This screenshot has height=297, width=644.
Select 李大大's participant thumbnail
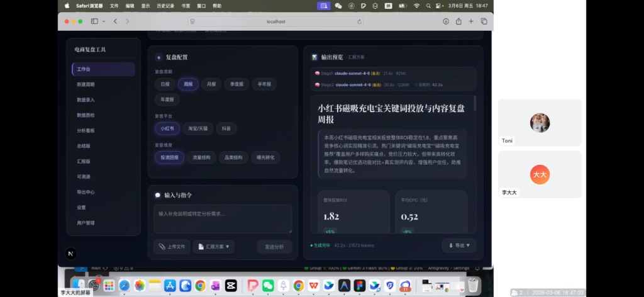(x=540, y=174)
